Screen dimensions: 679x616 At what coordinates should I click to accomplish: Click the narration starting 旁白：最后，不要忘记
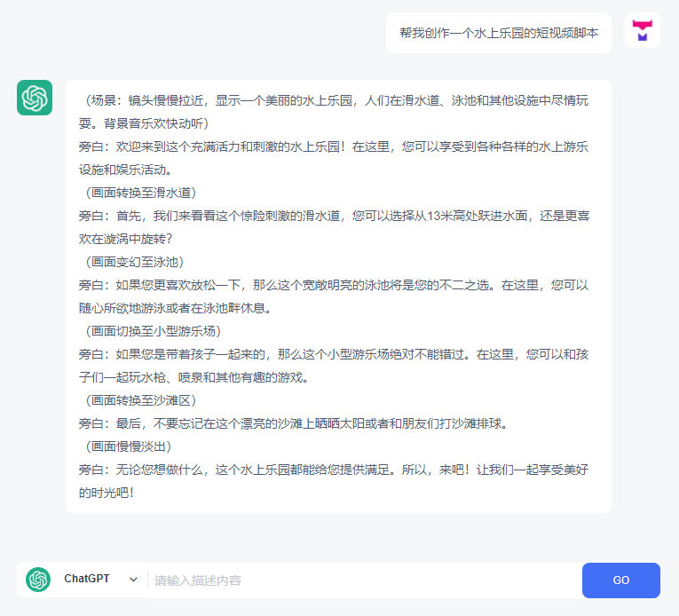coord(293,423)
